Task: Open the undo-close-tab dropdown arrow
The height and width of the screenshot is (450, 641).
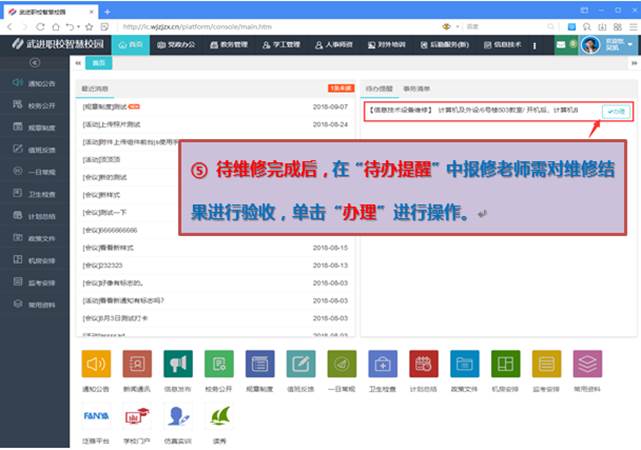Action: 78,27
